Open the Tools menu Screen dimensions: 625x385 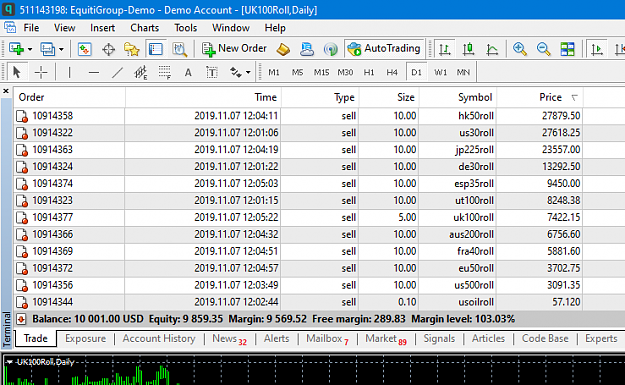click(185, 28)
